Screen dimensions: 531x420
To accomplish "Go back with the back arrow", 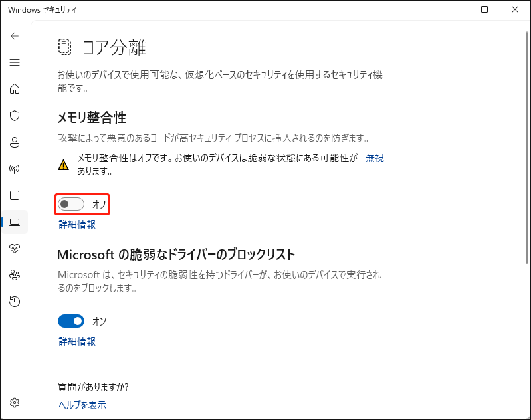I will point(15,36).
